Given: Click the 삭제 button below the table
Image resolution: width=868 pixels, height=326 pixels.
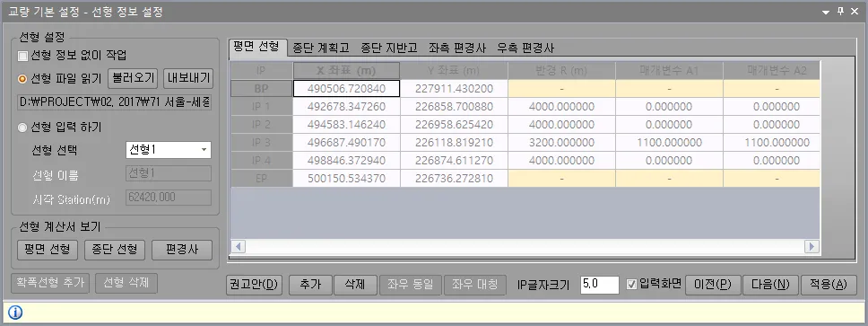Looking at the screenshot, I should pyautogui.click(x=355, y=285).
